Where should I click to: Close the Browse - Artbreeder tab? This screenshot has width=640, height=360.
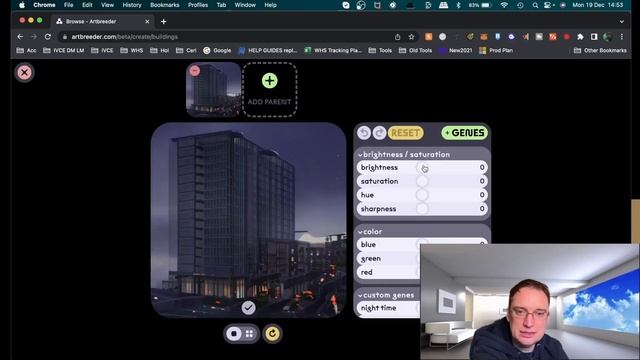pyautogui.click(x=147, y=22)
